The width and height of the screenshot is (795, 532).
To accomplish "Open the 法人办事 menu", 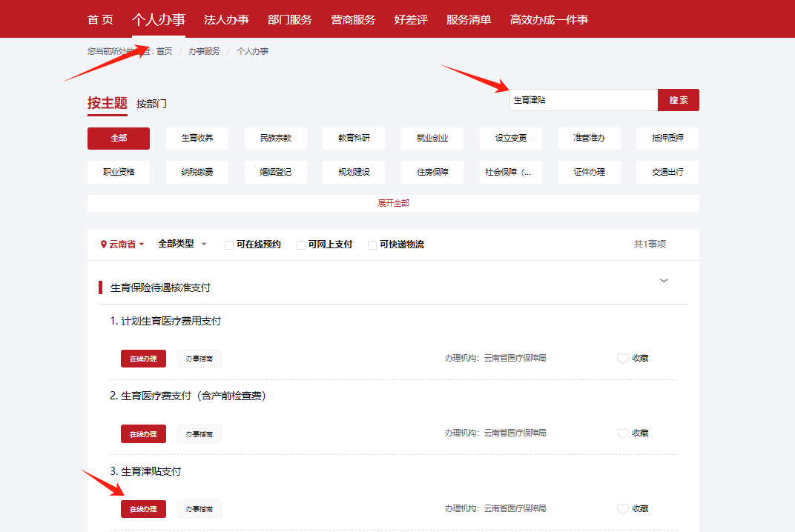I will pos(226,19).
